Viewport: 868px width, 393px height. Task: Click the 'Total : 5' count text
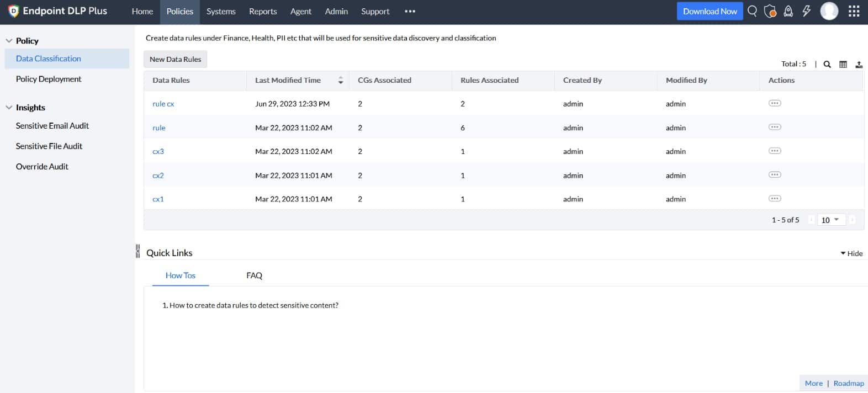[x=793, y=64]
